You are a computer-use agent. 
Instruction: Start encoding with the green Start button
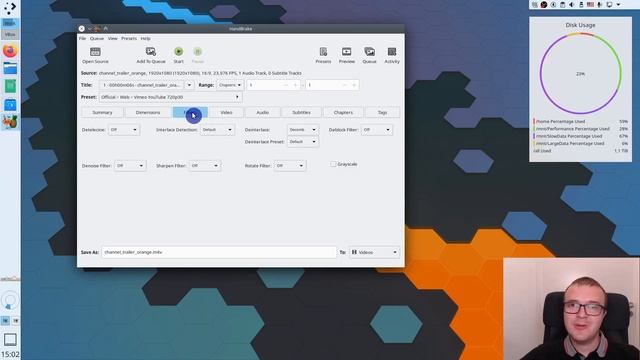coord(178,55)
